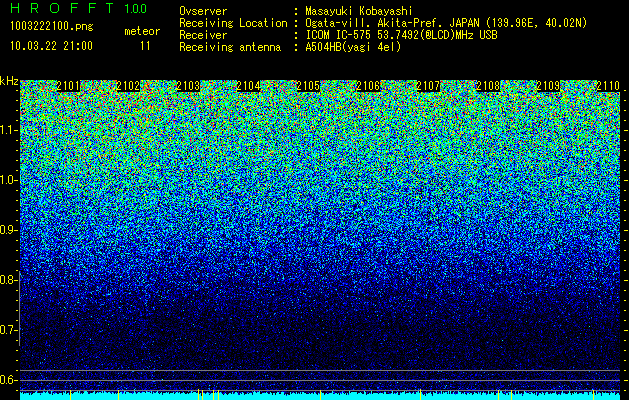The image size is (629, 400).
Task: Select observer name Masayuki Kobayashi
Action: point(359,11)
